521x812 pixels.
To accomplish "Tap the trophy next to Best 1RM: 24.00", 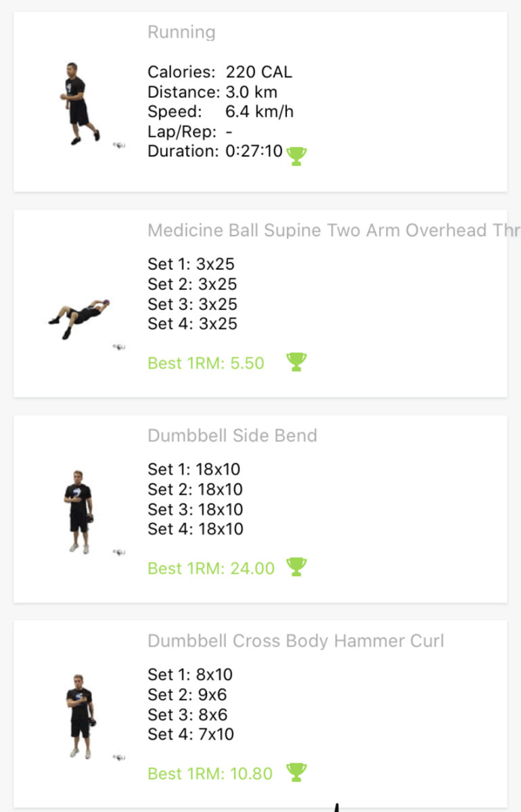I will pos(296,567).
